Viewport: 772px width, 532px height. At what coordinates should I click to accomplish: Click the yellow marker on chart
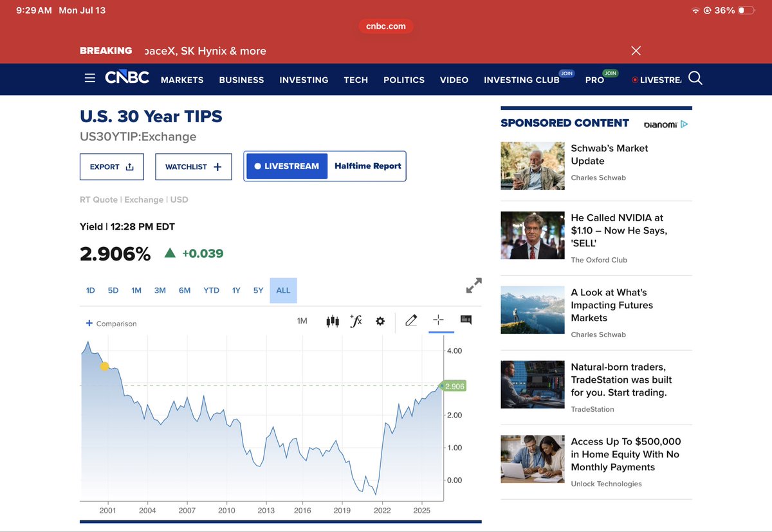tap(105, 367)
